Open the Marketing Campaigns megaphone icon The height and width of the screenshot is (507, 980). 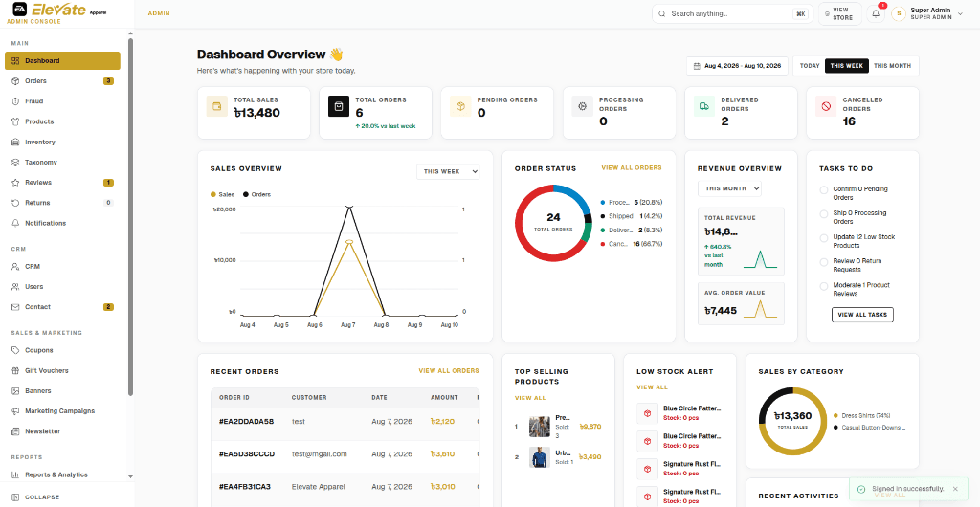click(15, 410)
